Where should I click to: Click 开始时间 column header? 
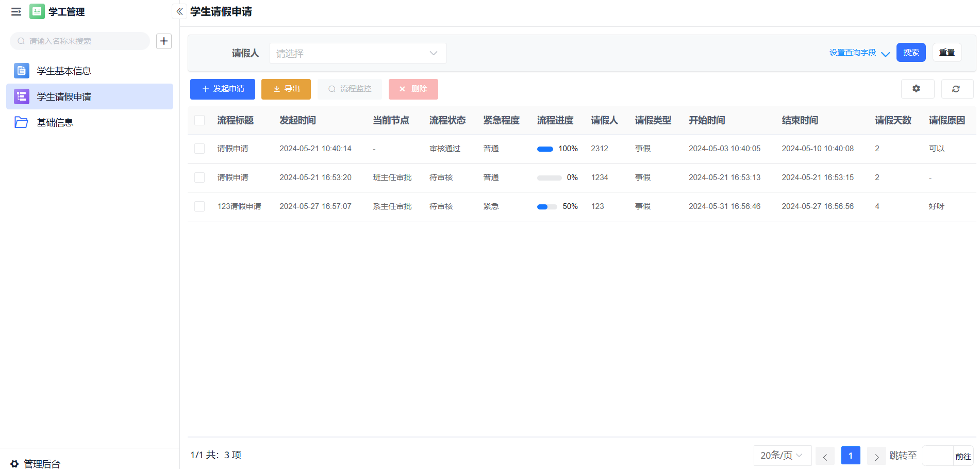click(x=707, y=120)
